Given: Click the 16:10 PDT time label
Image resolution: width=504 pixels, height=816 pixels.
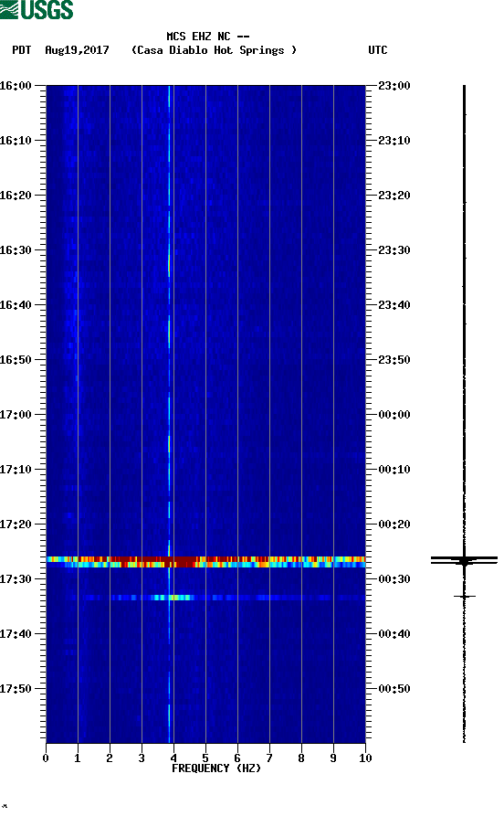Looking at the screenshot, I should pyautogui.click(x=16, y=141).
